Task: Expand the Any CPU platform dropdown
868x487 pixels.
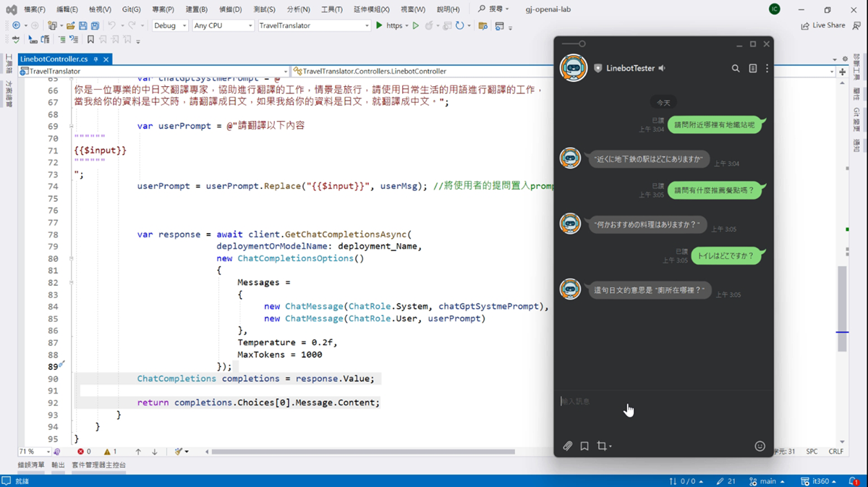Action: point(223,25)
